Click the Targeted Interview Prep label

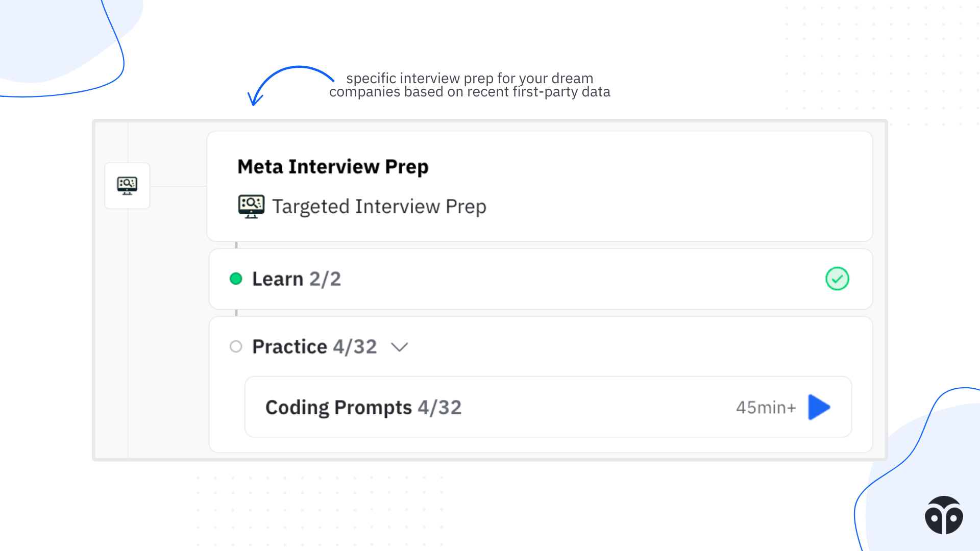(x=379, y=207)
